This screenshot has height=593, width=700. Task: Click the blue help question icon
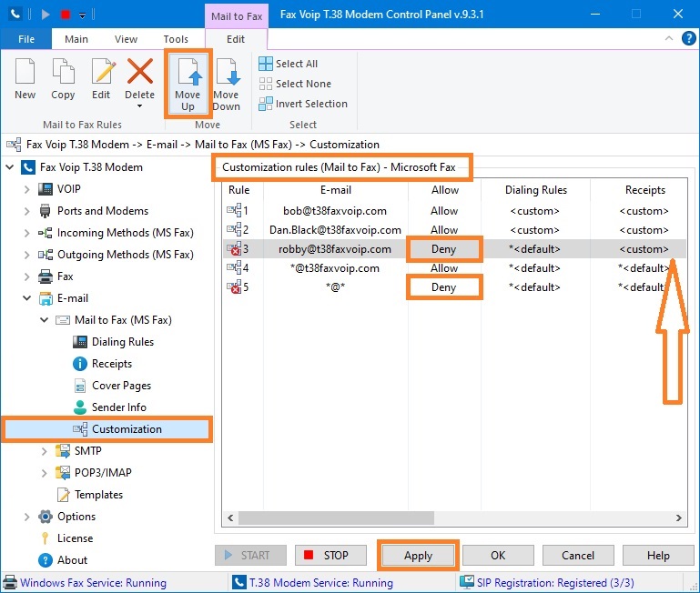tap(689, 38)
